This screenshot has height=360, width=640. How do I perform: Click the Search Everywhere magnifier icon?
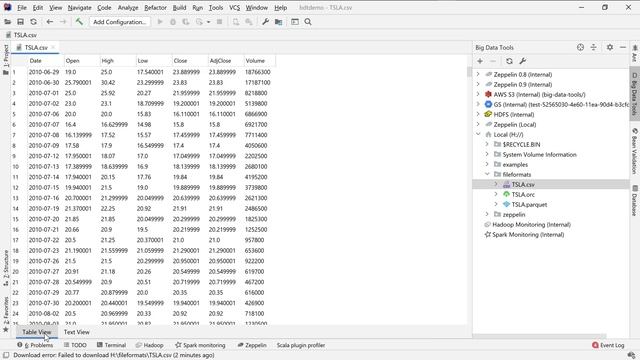[x=308, y=22]
